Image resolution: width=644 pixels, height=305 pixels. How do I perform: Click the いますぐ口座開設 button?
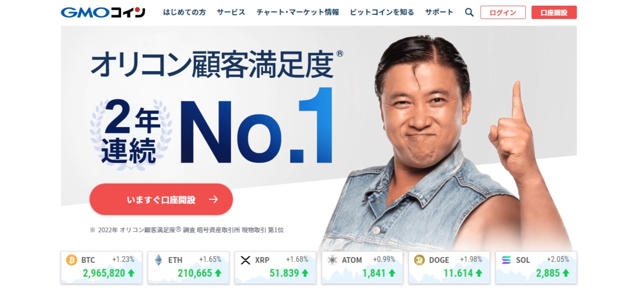tap(161, 199)
